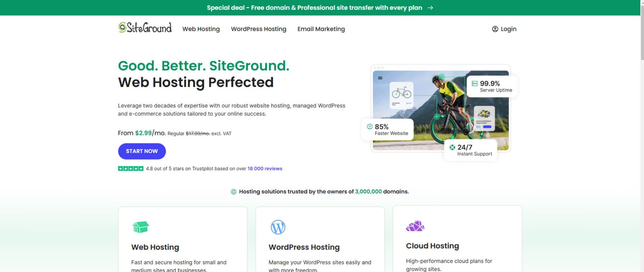This screenshot has width=644, height=272.
Task: Click the SiteGround logo
Action: pos(145,27)
